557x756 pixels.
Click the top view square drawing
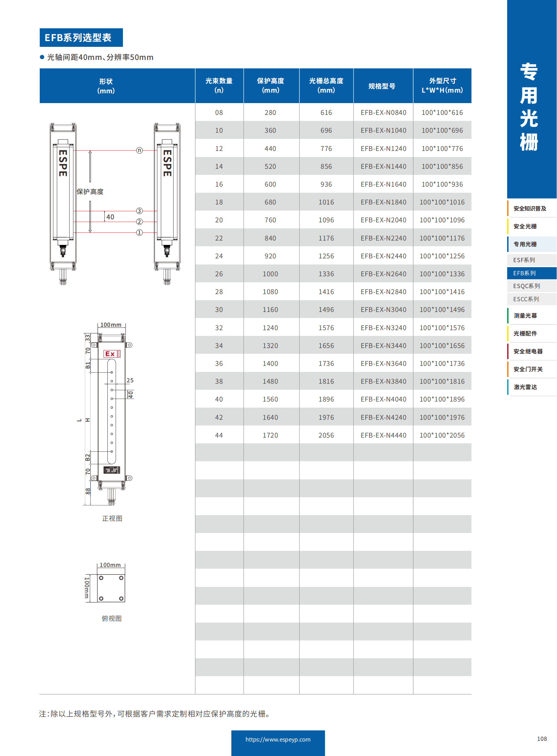(x=111, y=588)
